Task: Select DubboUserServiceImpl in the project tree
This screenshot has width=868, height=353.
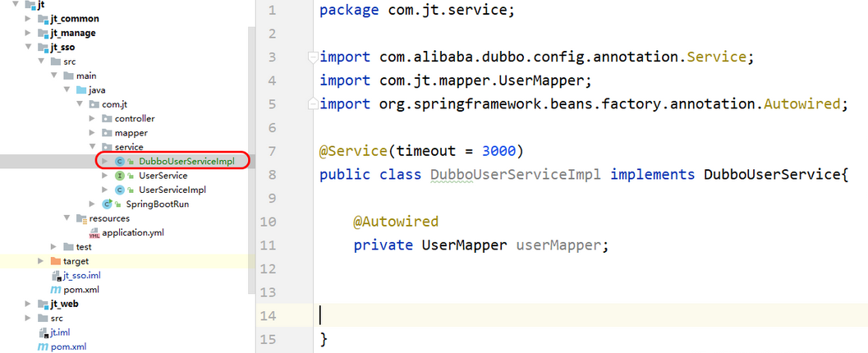Action: [x=187, y=162]
